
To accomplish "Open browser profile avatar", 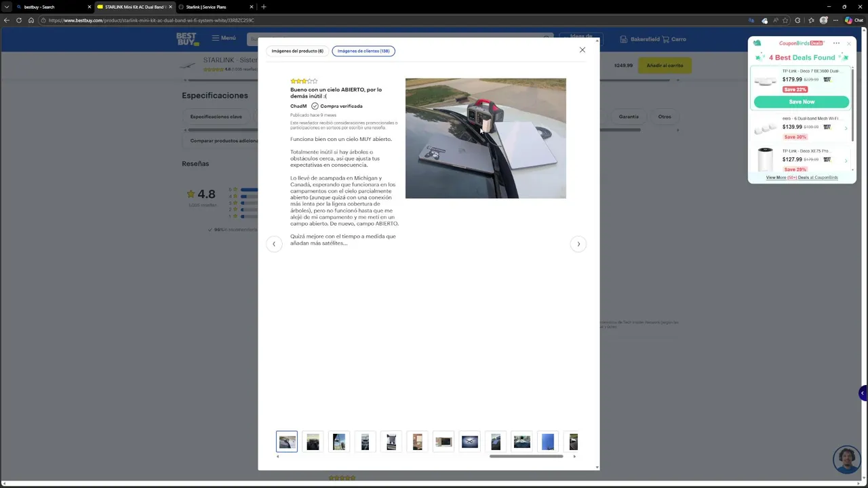I will (x=824, y=20).
